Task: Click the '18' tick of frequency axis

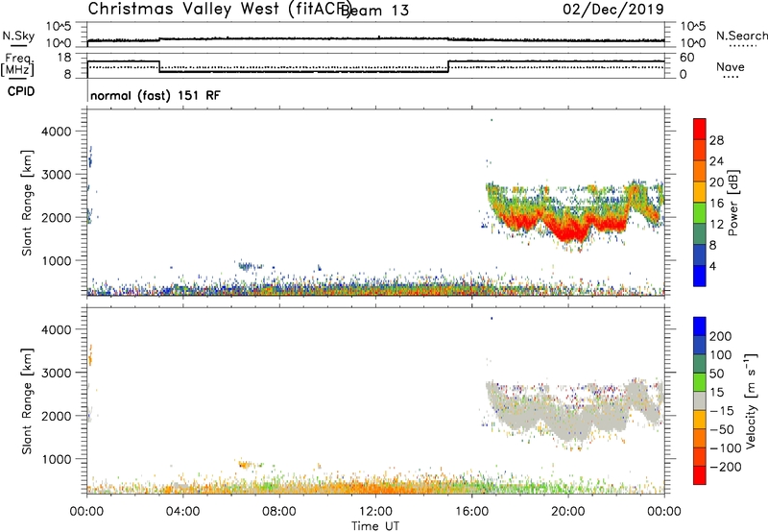Action: point(64,58)
